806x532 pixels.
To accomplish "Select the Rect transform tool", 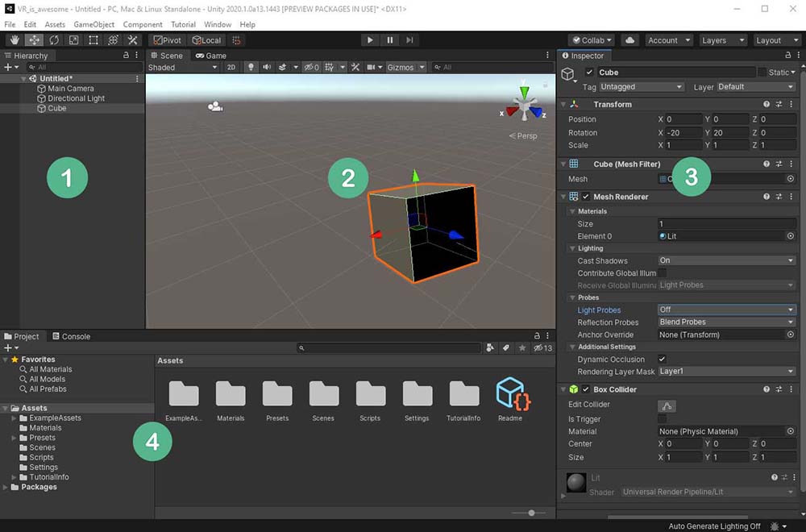I will pyautogui.click(x=93, y=40).
